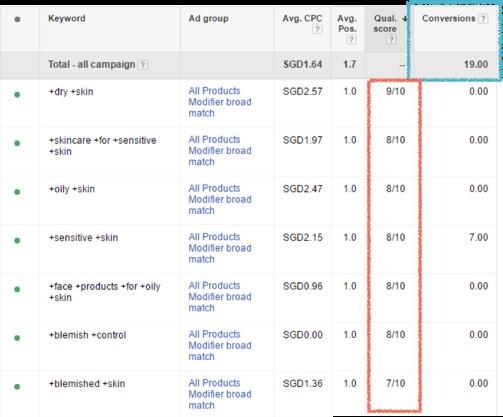Click the Avg. CPC help question-mark icon
The width and height of the screenshot is (503, 417).
(x=317, y=29)
